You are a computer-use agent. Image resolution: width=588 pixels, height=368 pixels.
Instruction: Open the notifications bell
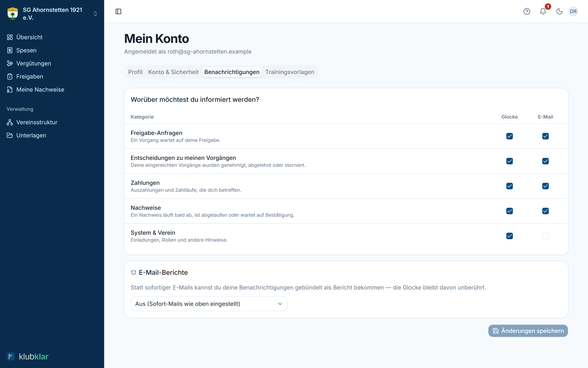point(543,11)
